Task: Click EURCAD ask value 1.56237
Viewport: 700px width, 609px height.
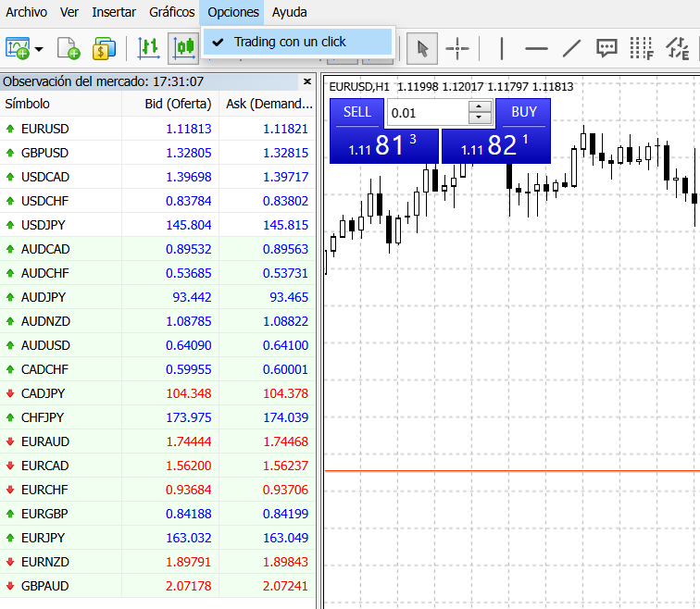Action: (x=286, y=466)
